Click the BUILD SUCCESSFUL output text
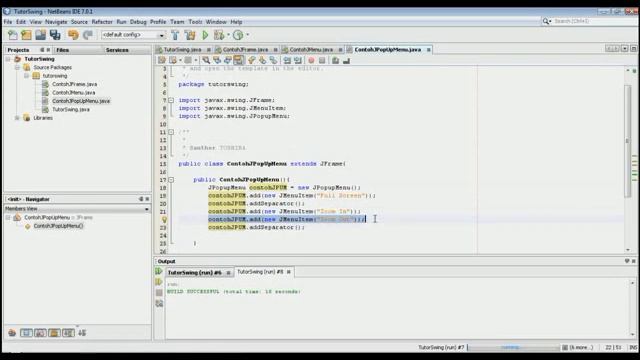This screenshot has height=360, width=640. (x=233, y=291)
